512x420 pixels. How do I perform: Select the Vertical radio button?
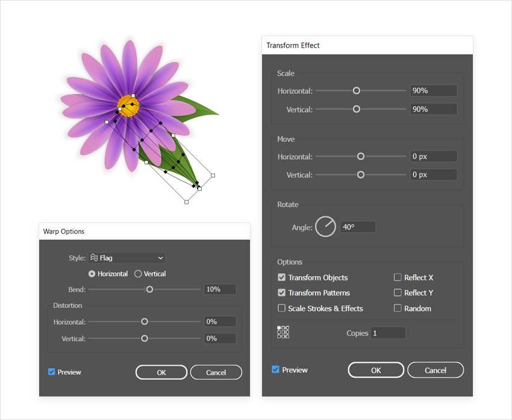pyautogui.click(x=138, y=274)
